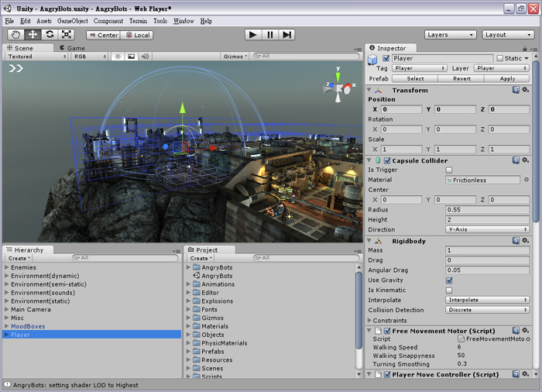Open the Gizmos dropdown

click(x=235, y=57)
